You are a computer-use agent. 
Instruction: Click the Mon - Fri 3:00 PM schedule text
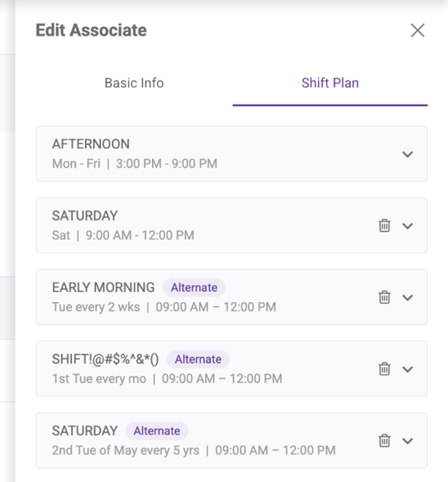pos(134,164)
